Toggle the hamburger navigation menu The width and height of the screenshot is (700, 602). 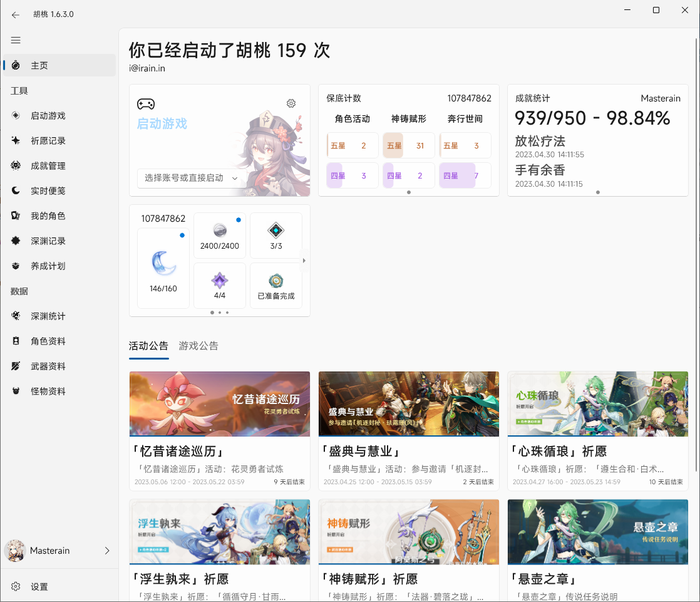[x=16, y=40]
